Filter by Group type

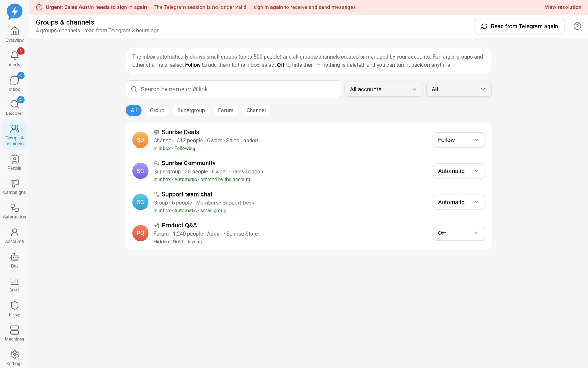[157, 110]
